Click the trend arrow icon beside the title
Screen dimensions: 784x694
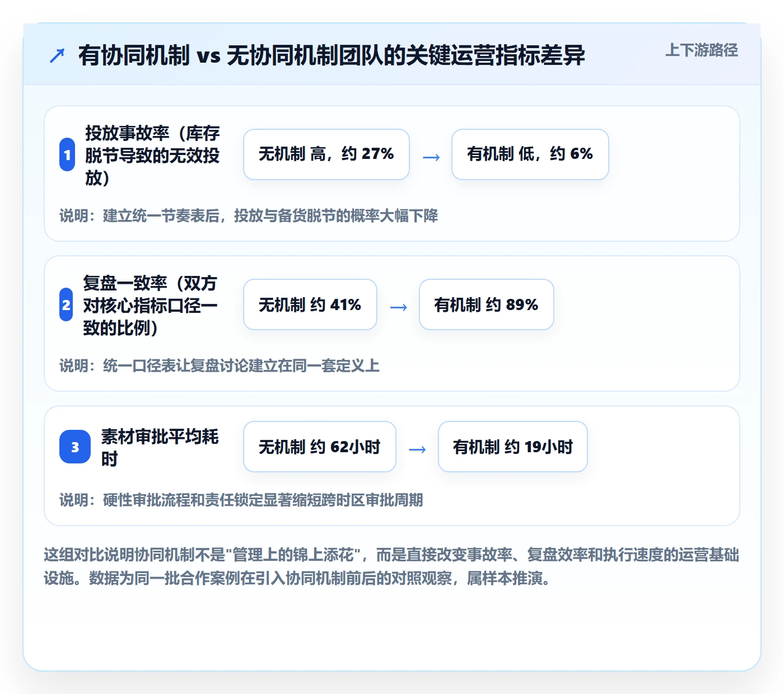coord(57,55)
